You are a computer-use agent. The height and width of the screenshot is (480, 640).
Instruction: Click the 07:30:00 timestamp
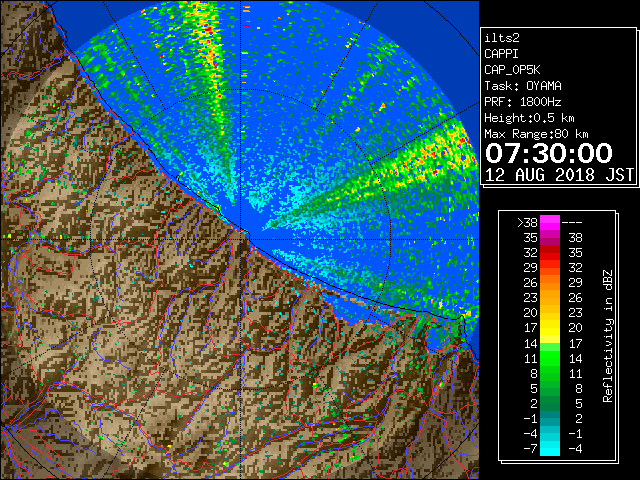click(x=549, y=153)
